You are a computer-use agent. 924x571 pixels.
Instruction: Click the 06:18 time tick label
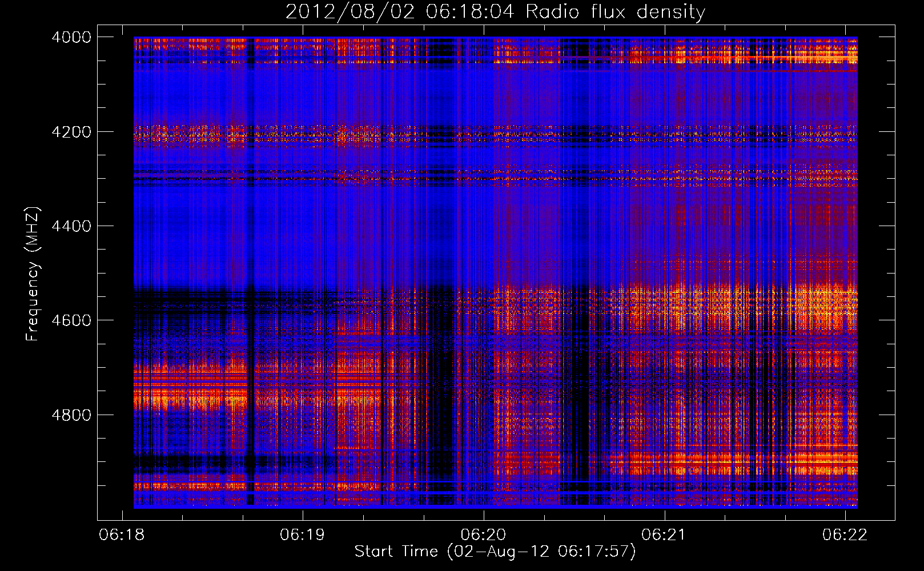pos(122,535)
